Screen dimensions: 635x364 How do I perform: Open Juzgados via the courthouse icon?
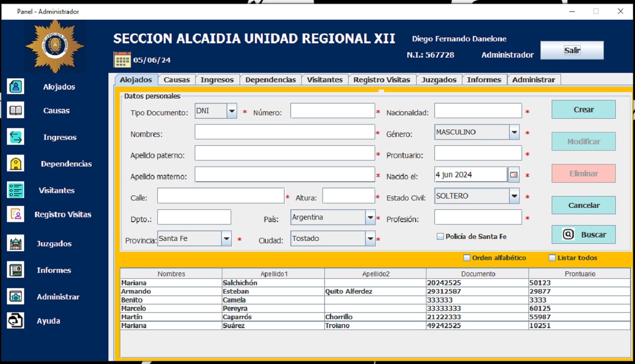tap(16, 243)
